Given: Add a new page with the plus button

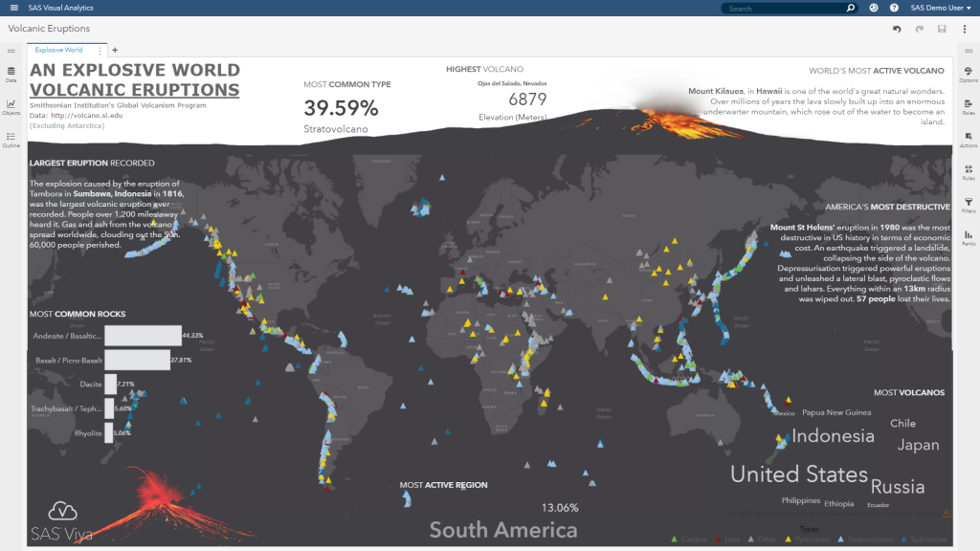Looking at the screenshot, I should tap(114, 50).
